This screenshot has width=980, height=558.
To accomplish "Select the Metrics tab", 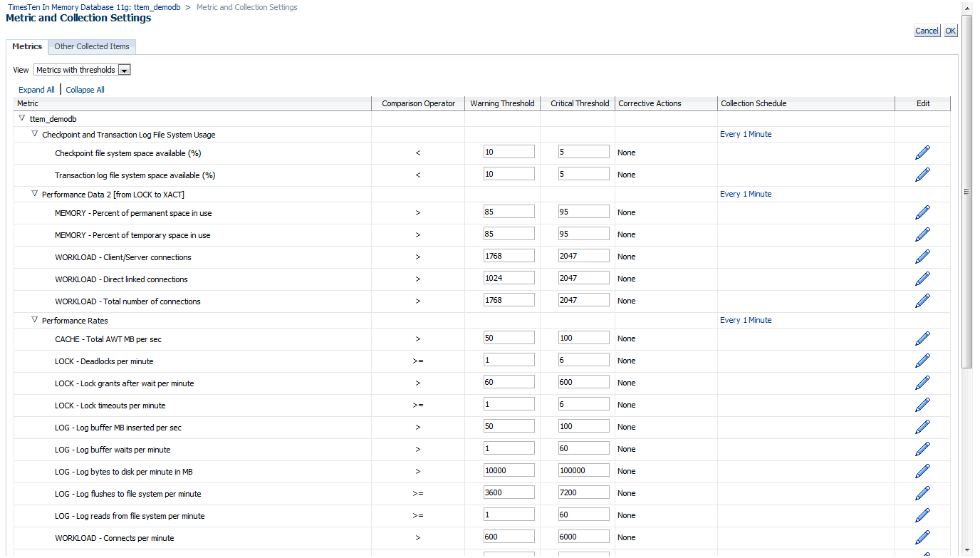I will [x=27, y=46].
